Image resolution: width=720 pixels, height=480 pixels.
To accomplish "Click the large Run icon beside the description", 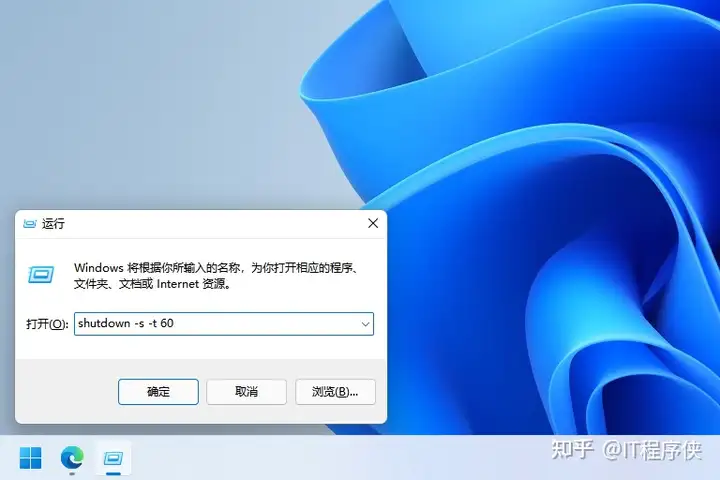I will pyautogui.click(x=41, y=275).
